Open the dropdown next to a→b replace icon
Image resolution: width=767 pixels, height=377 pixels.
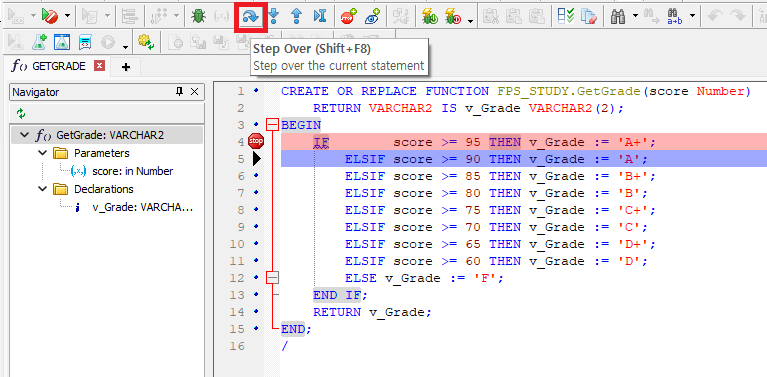click(x=692, y=17)
